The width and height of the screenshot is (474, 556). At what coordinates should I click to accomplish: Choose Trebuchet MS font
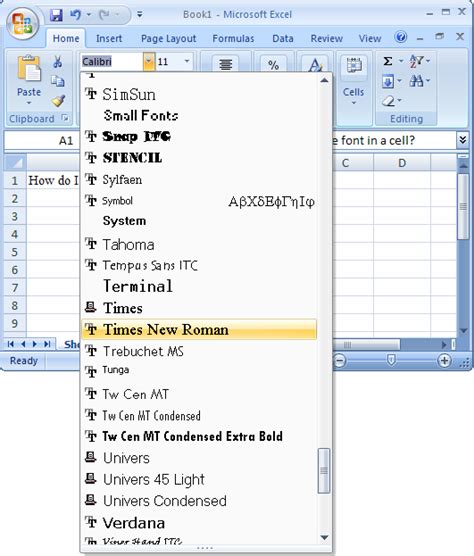pos(199,351)
